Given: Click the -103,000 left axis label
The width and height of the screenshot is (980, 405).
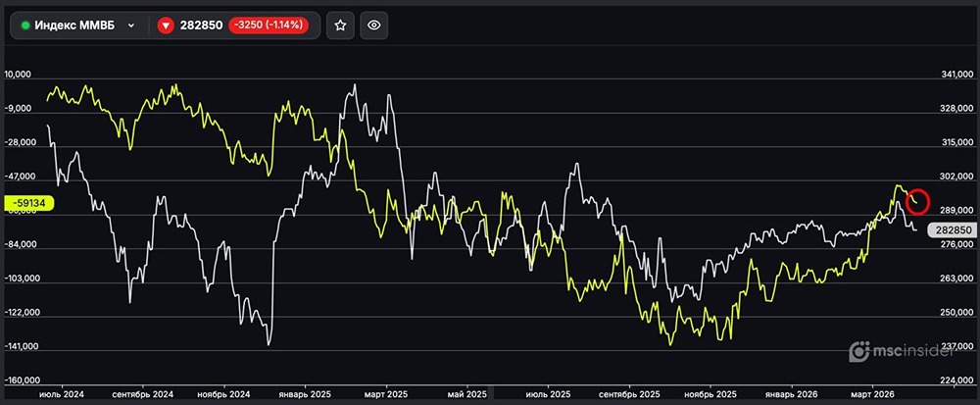Looking at the screenshot, I should tap(22, 278).
